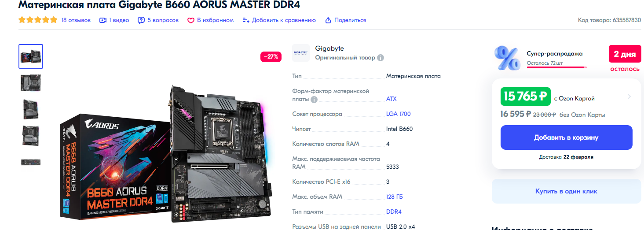This screenshot has width=644, height=230.
Task: Click the info icon next to Форм-фактор материнской платы
Action: (x=314, y=99)
